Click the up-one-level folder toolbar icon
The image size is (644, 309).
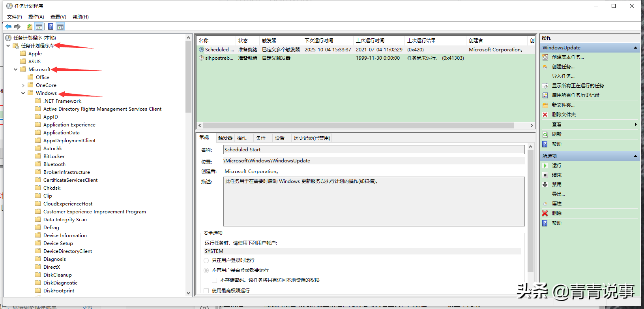coord(30,27)
